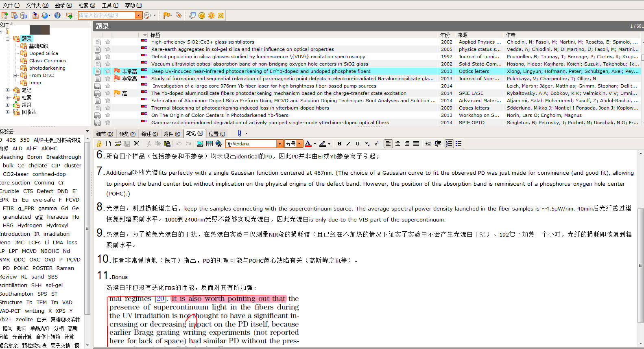Click the paste clipboard icon
The width and height of the screenshot is (644, 349).
click(167, 144)
